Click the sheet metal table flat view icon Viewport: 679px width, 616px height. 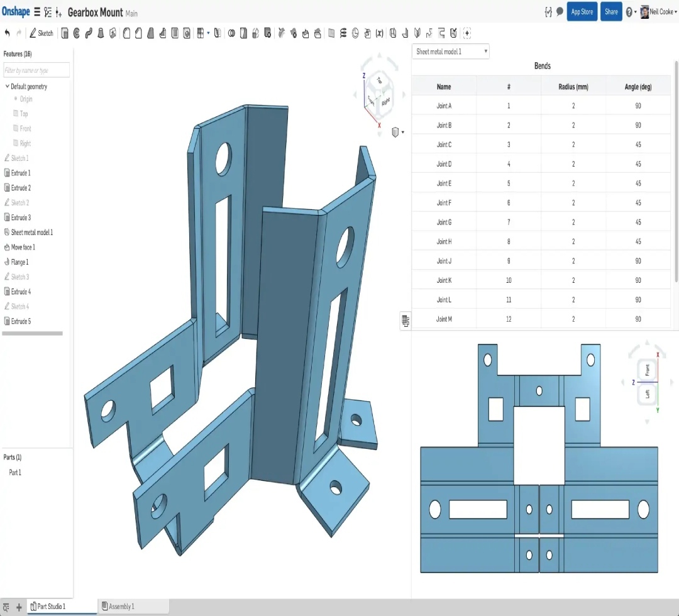pyautogui.click(x=406, y=321)
